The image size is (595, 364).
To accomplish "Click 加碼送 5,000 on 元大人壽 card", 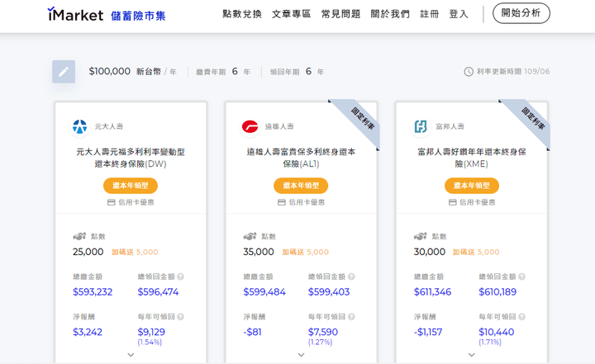I will [x=135, y=252].
